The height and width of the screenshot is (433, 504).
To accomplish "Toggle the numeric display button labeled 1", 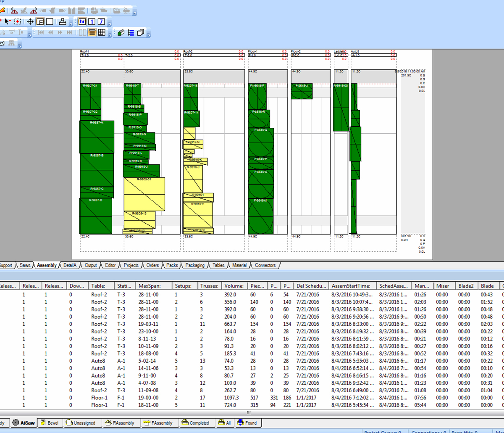I will (92, 21).
